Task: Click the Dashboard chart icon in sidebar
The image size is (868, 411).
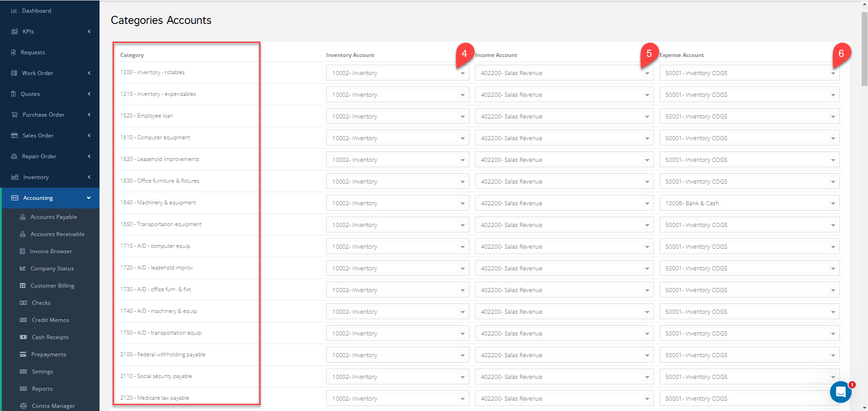Action: (x=14, y=10)
